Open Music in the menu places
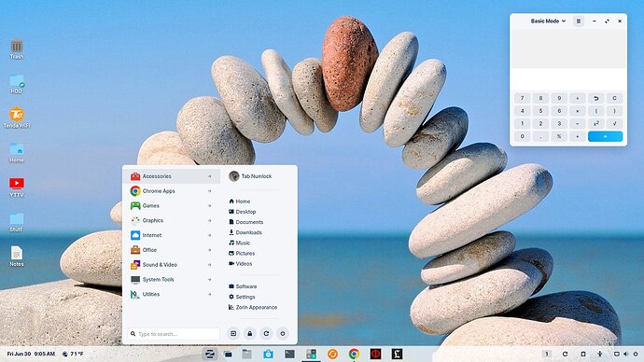This screenshot has height=362, width=644. point(240,243)
